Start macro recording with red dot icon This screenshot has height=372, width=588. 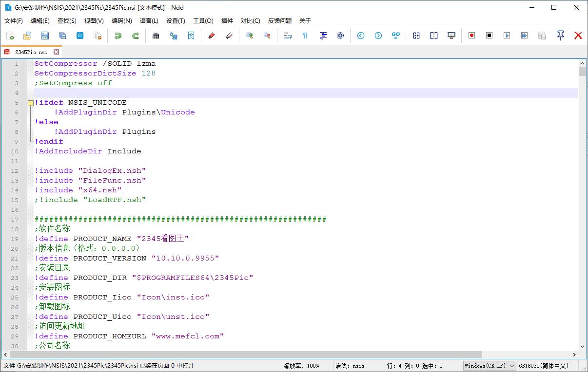point(471,36)
